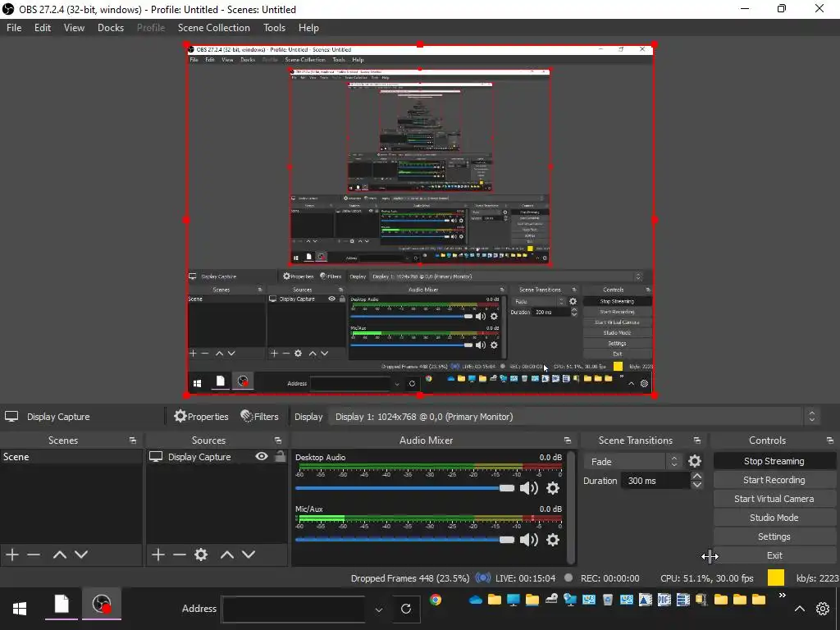Open the Fade transition dropdown
Screen dimensions: 840x630
point(632,461)
